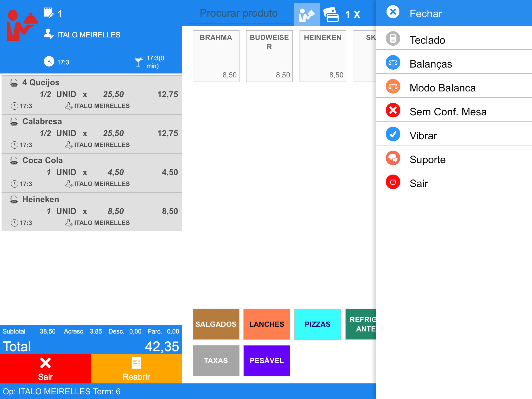The width and height of the screenshot is (532, 399).
Task: Select the 4 Queijos item name
Action: tap(41, 82)
